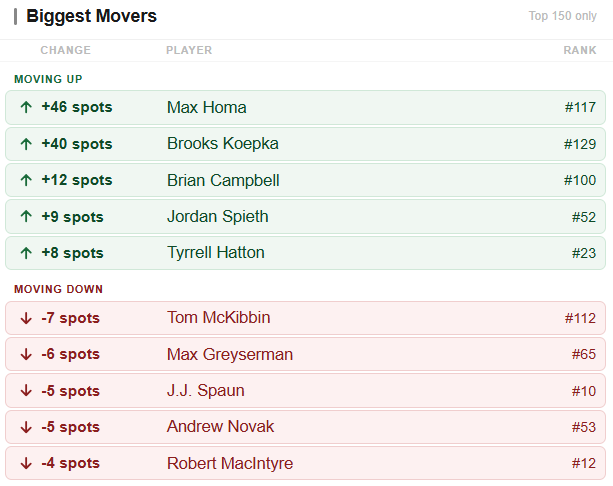Click the PLAYER column header

(189, 50)
